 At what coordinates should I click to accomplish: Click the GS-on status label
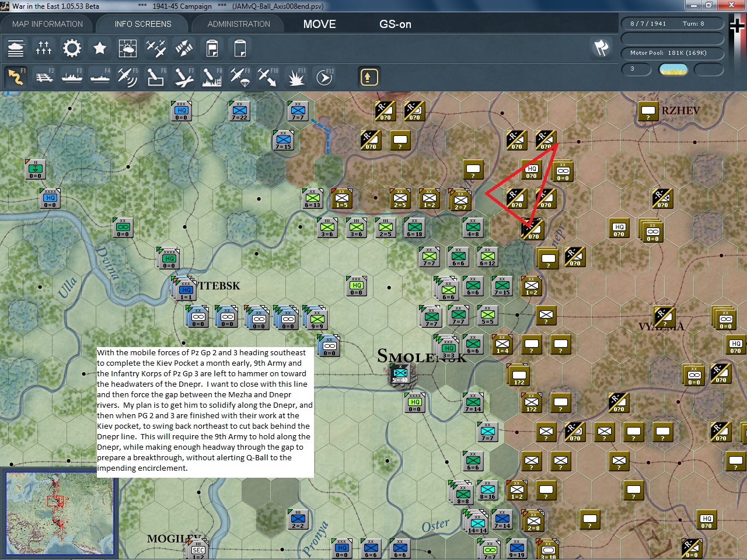pos(395,24)
